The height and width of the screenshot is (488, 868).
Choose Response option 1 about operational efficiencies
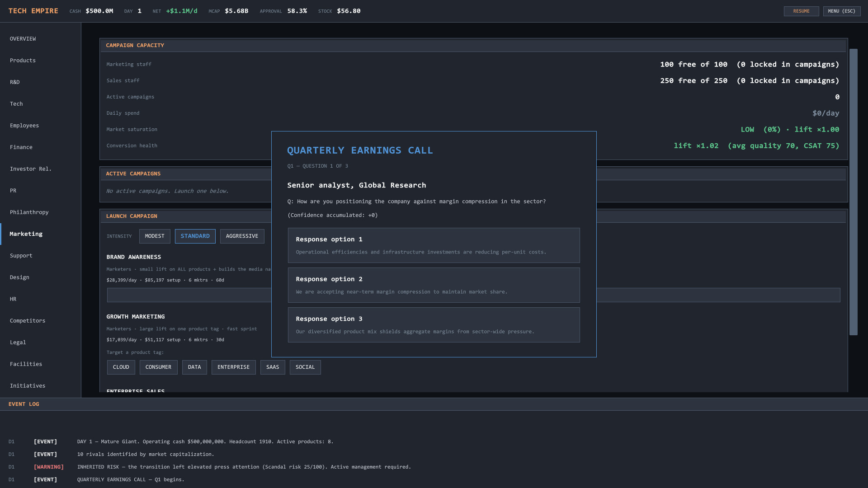[434, 245]
